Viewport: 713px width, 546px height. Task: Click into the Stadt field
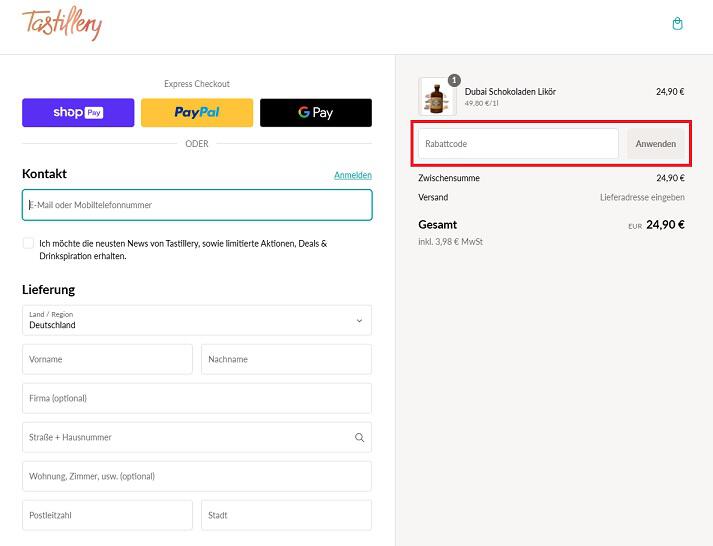[x=286, y=515]
